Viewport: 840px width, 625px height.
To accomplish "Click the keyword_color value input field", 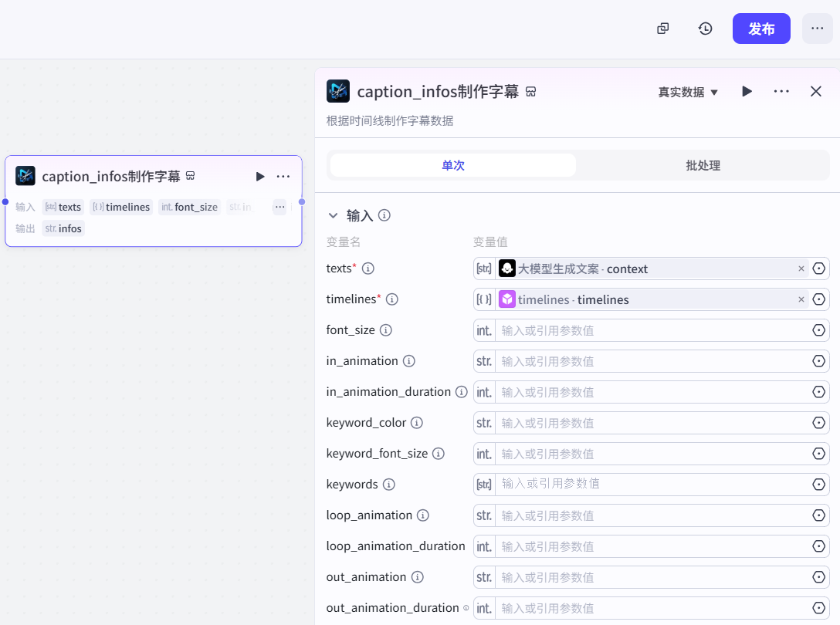I will [652, 423].
